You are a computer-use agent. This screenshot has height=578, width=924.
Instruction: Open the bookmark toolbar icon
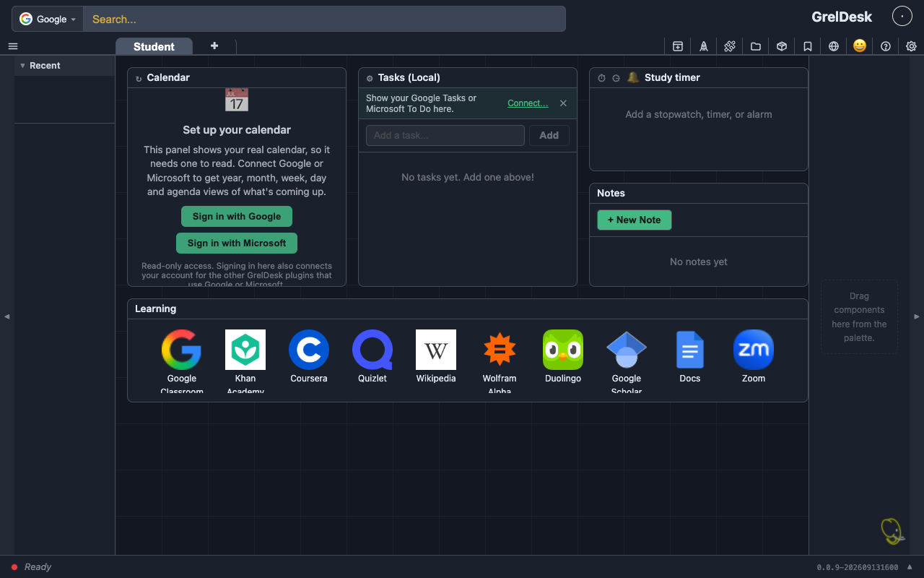(x=808, y=46)
